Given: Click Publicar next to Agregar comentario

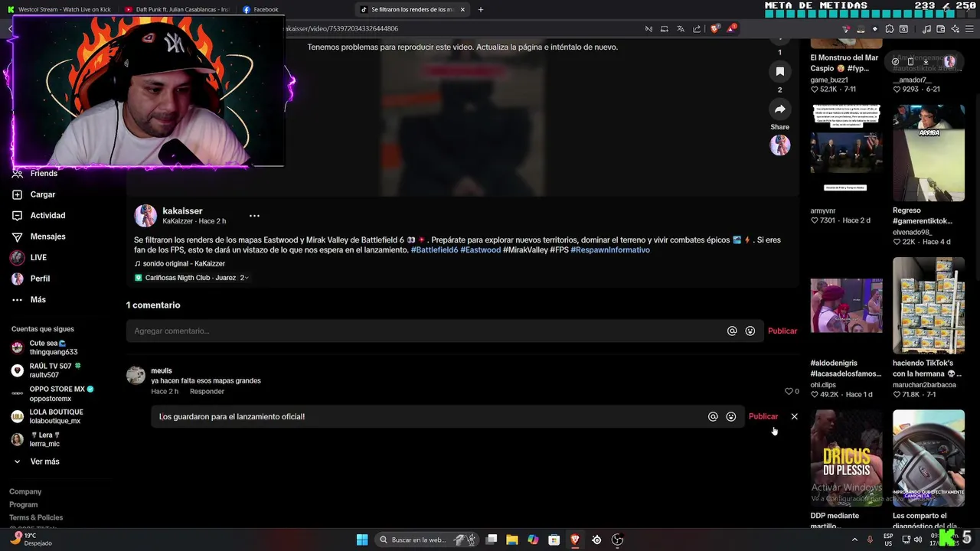Looking at the screenshot, I should click(x=782, y=331).
